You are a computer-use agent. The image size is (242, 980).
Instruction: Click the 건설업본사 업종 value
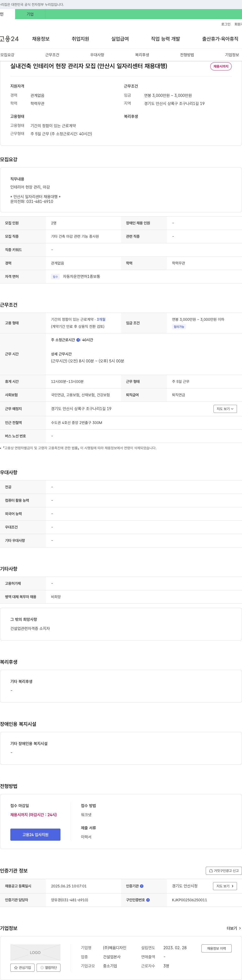click(x=112, y=957)
